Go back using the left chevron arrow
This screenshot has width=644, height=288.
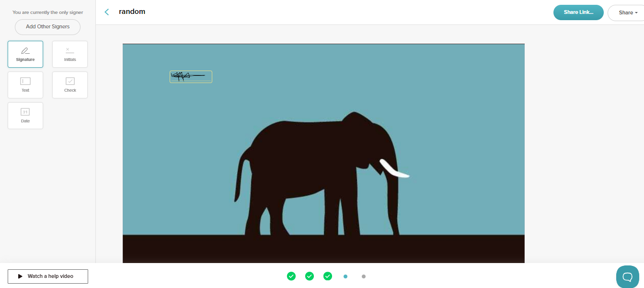point(107,12)
